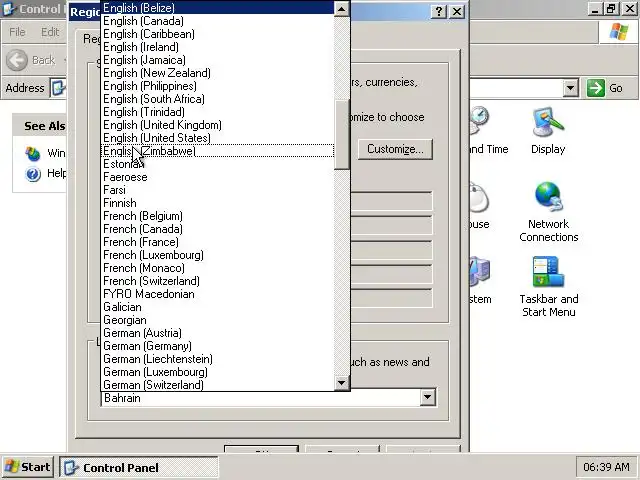Choose French (France) in the list
This screenshot has width=640, height=480.
(x=217, y=242)
